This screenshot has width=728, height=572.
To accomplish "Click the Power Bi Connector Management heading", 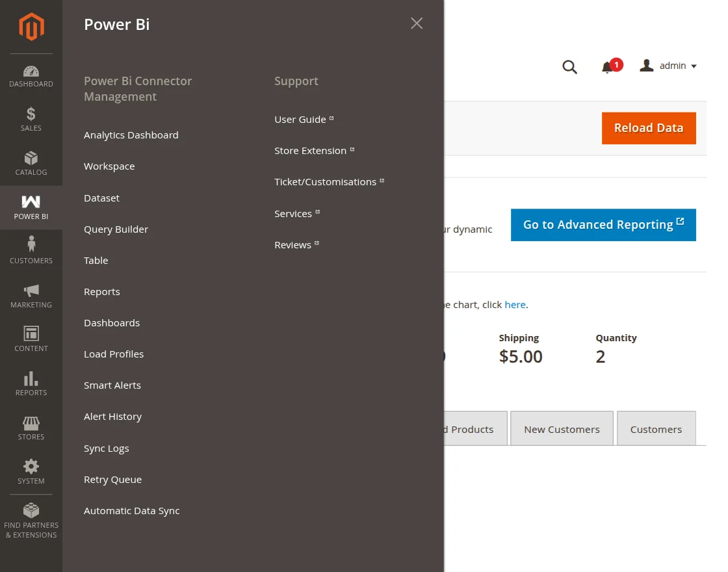I will click(138, 88).
